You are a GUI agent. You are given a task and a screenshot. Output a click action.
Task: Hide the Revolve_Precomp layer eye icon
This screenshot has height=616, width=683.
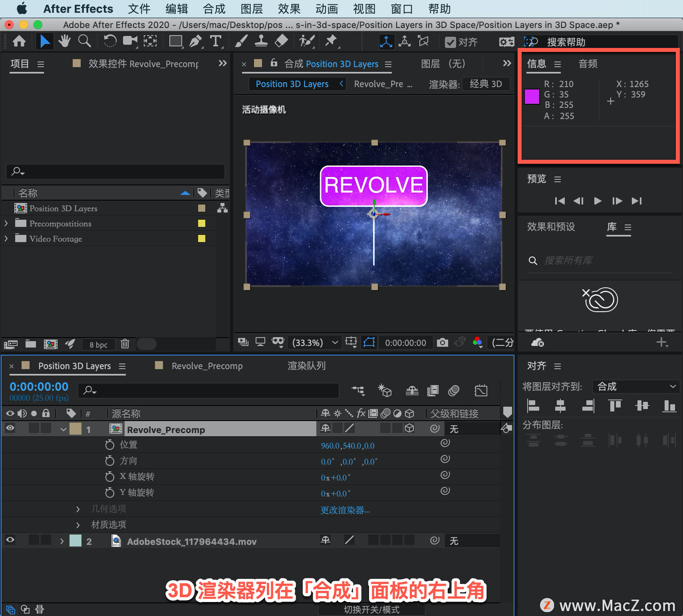(x=10, y=428)
